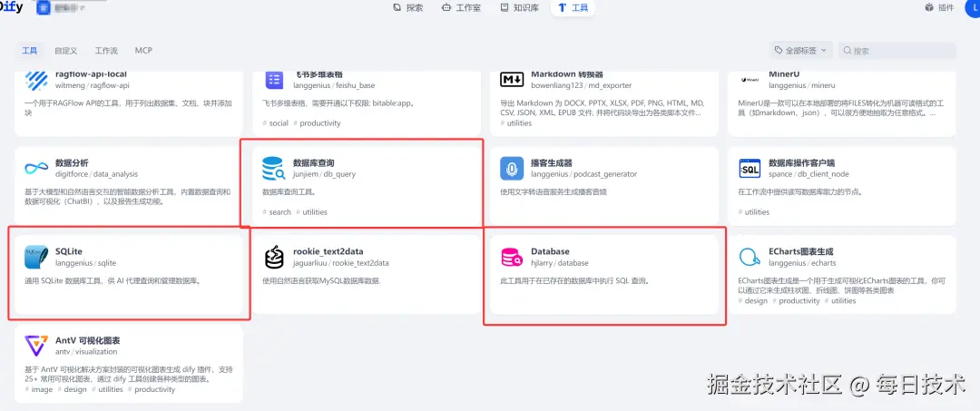The width and height of the screenshot is (980, 411).
Task: Click the 数据库查询工具。 description text
Action: pyautogui.click(x=289, y=191)
